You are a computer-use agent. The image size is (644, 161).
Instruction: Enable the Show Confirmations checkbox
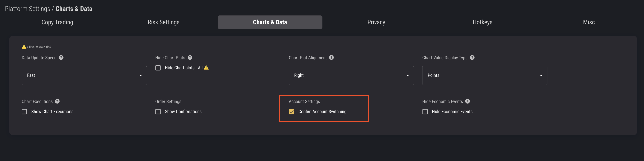[158, 112]
